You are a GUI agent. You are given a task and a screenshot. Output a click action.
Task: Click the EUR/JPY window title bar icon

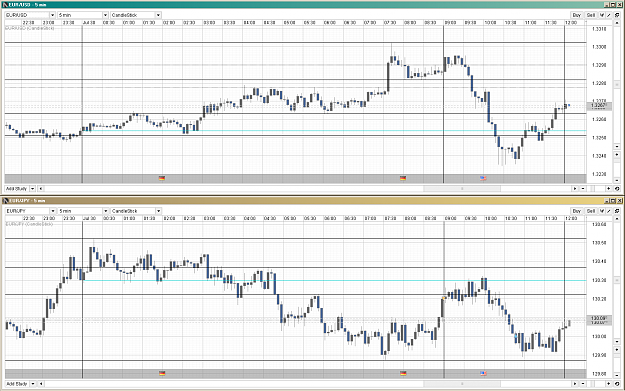click(6, 200)
